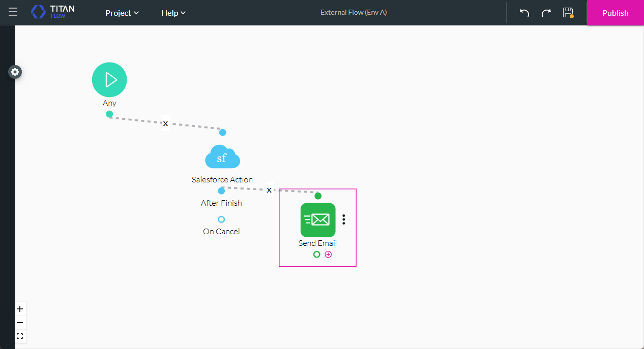Add a node using pink plus icon
644x349 pixels.
pos(328,255)
